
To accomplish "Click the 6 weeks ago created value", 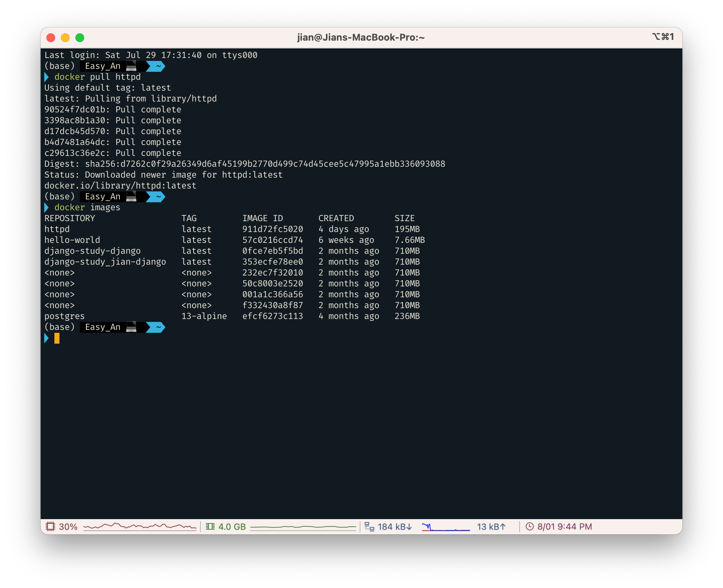I will coord(346,240).
